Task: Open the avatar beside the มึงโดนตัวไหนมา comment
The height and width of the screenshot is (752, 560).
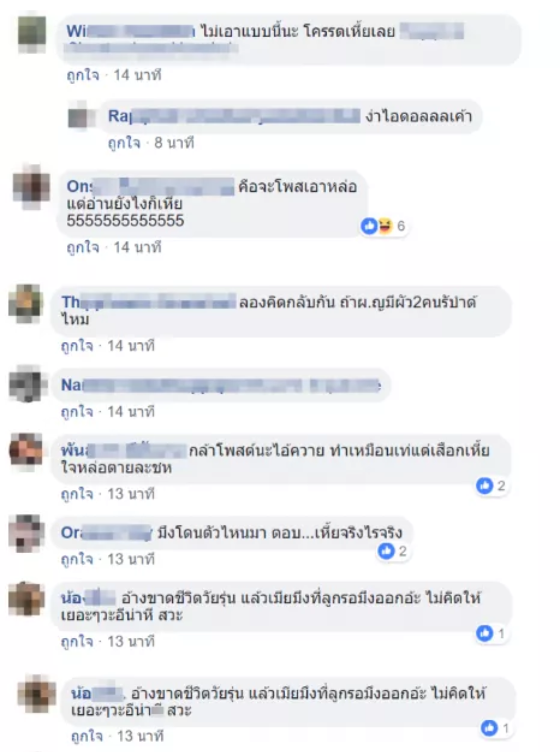Action: (x=26, y=534)
